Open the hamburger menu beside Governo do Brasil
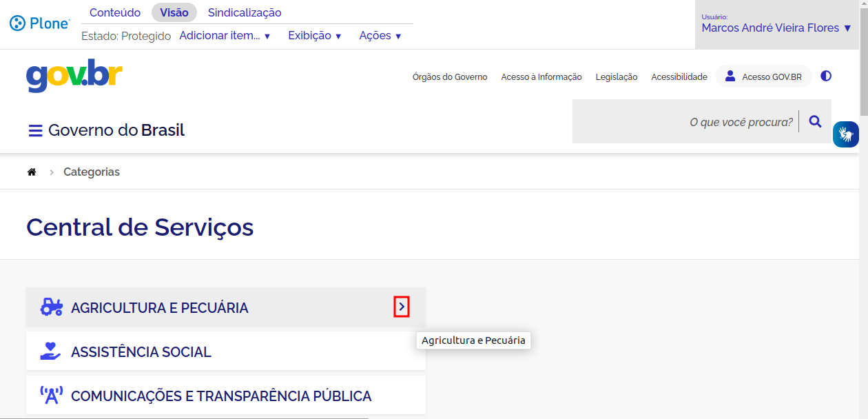Screen dimensions: 868x419 [35, 130]
